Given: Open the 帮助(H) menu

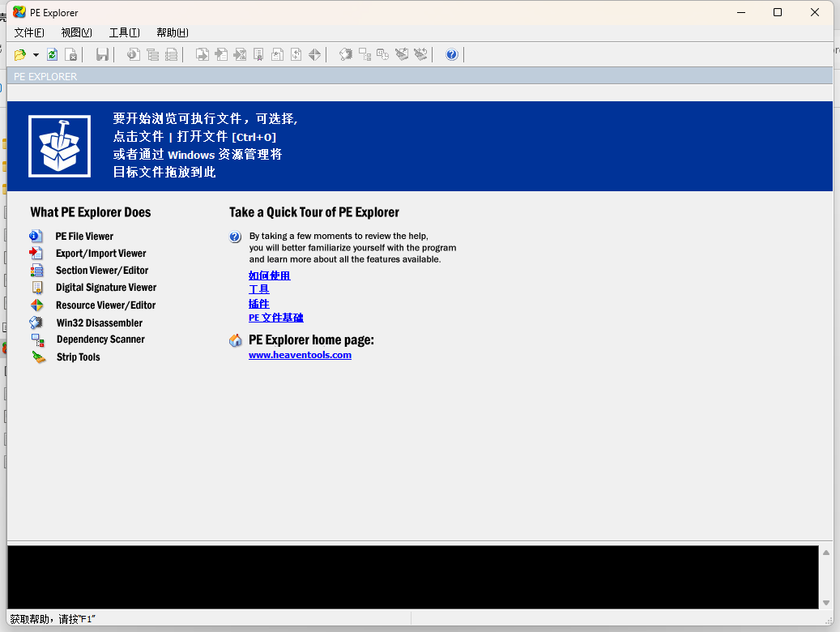Looking at the screenshot, I should coord(173,32).
